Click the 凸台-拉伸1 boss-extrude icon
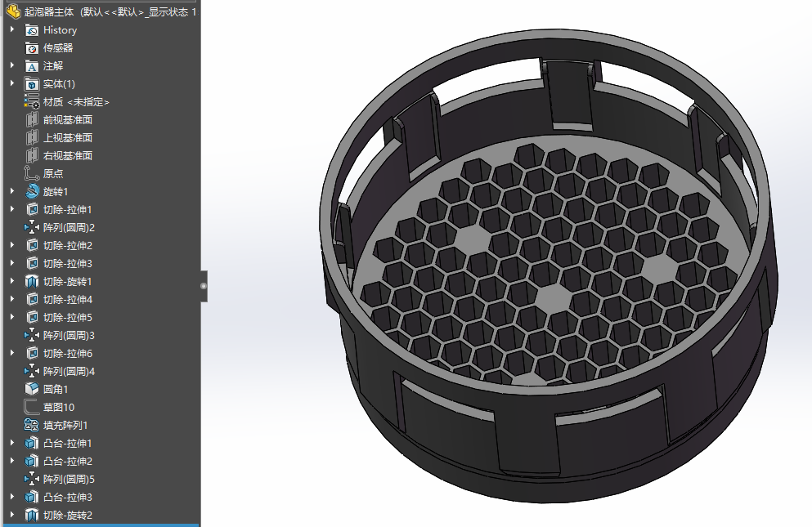 (32, 443)
